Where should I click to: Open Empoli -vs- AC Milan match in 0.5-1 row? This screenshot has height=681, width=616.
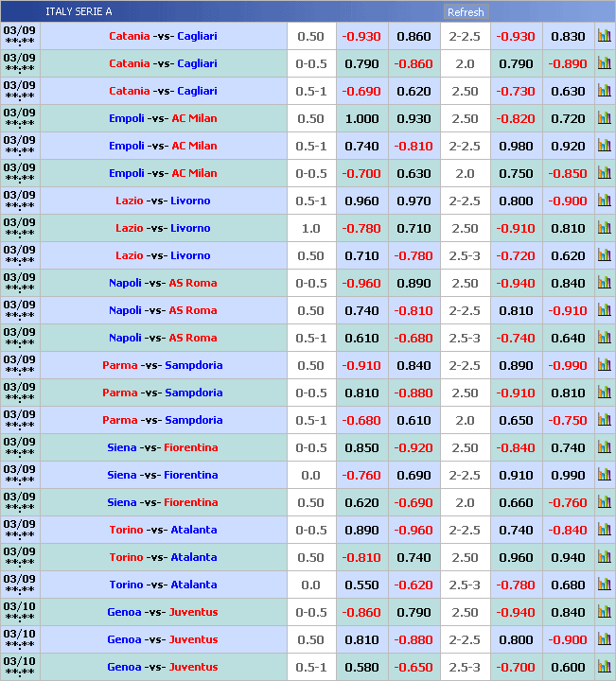163,146
